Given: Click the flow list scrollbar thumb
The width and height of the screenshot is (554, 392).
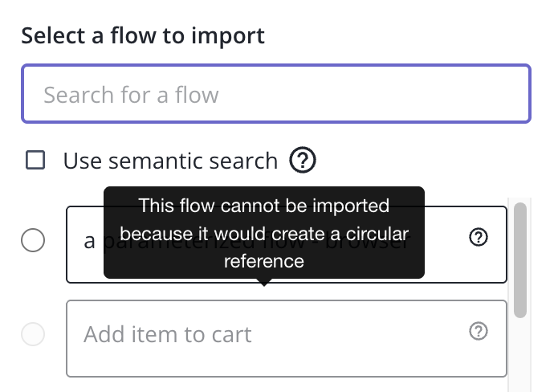Looking at the screenshot, I should point(520,259).
